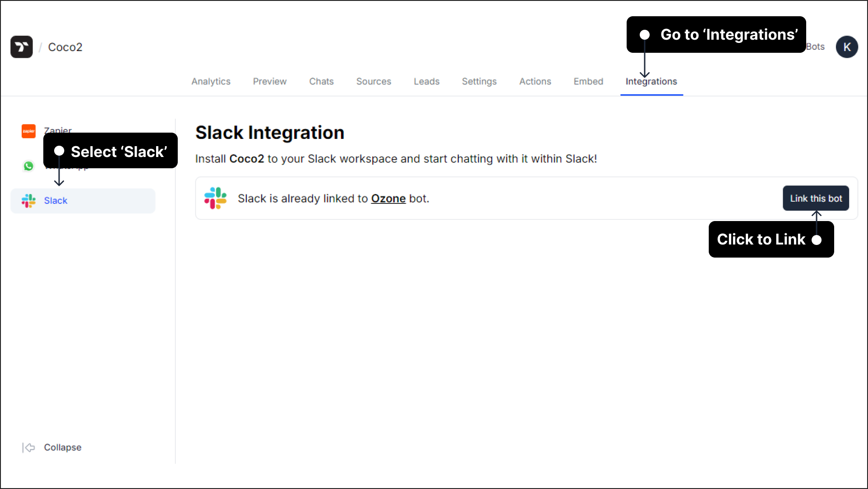Image resolution: width=868 pixels, height=489 pixels.
Task: Switch to the Actions tab
Action: (535, 81)
